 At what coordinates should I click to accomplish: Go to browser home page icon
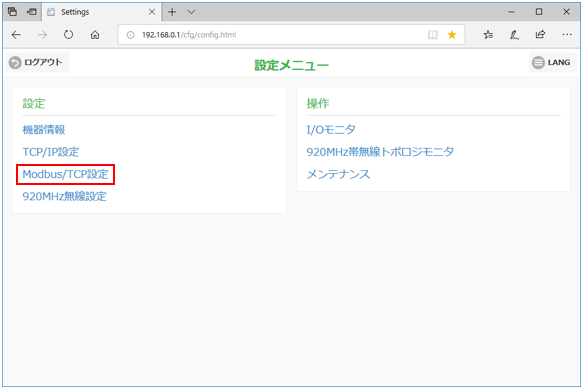(95, 35)
